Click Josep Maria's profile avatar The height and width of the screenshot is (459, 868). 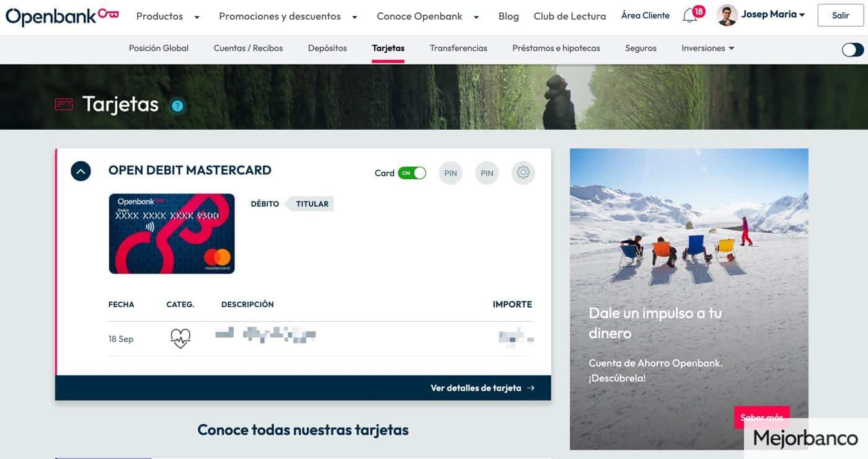tap(727, 15)
